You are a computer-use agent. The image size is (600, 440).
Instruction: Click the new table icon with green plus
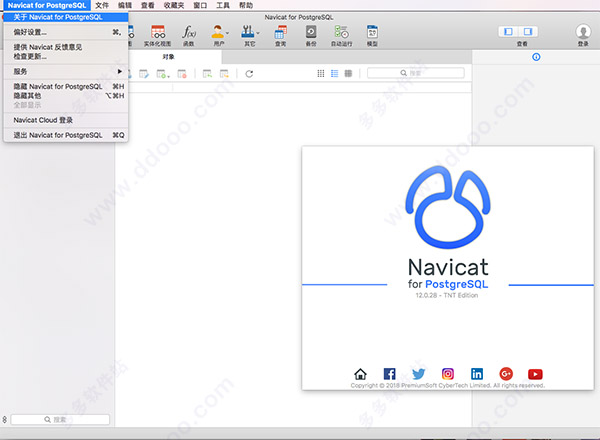(161, 74)
